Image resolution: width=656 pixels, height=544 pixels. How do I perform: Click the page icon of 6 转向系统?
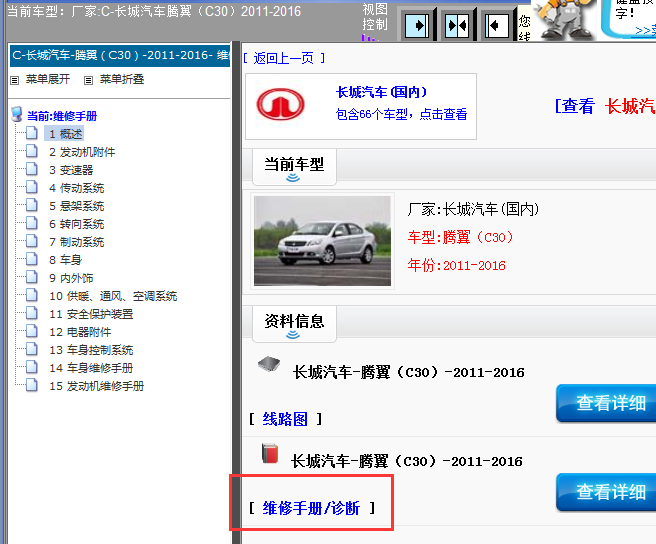[x=32, y=223]
